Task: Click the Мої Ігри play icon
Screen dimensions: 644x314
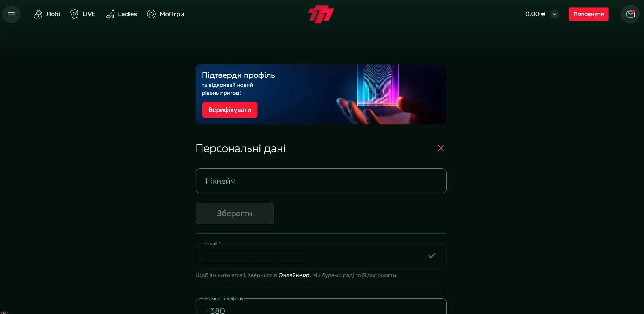Action: pyautogui.click(x=151, y=14)
